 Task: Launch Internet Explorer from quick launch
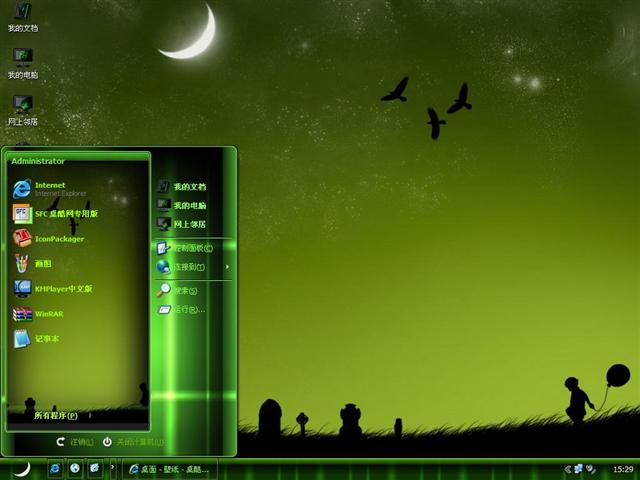[x=55, y=468]
